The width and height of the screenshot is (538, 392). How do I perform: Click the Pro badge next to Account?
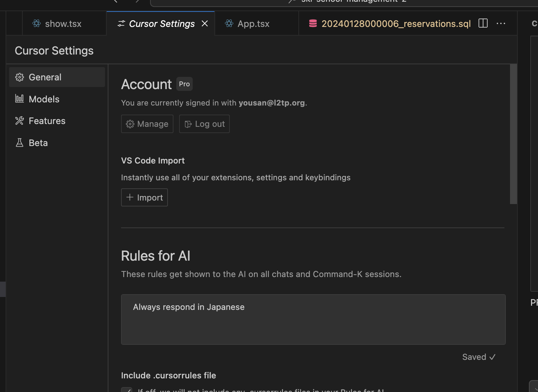pos(184,84)
